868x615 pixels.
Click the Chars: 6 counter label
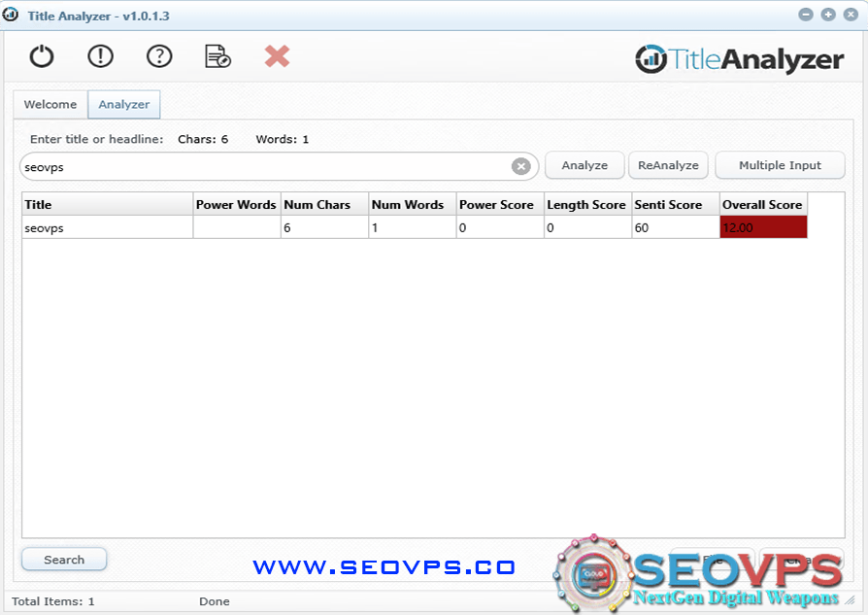tap(203, 139)
